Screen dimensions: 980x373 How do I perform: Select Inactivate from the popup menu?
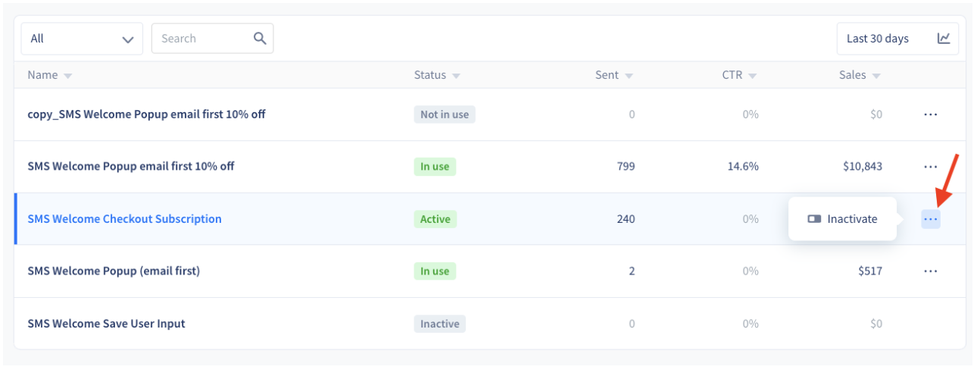842,219
